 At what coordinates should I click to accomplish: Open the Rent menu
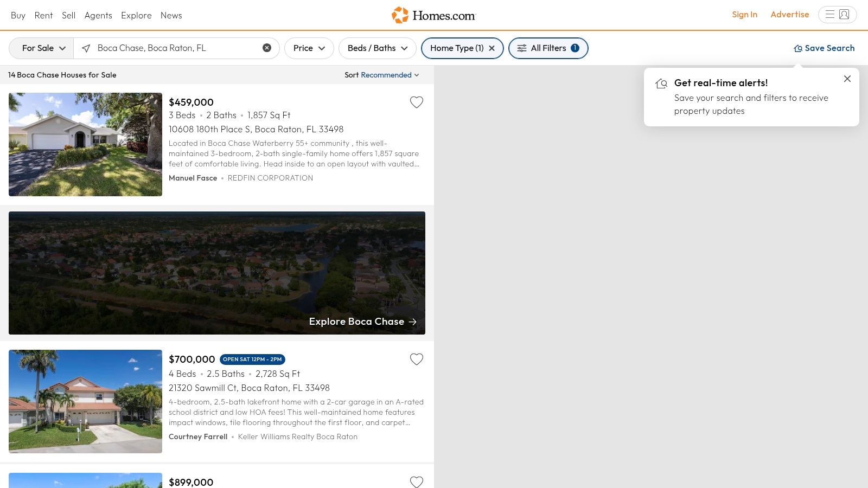point(43,15)
